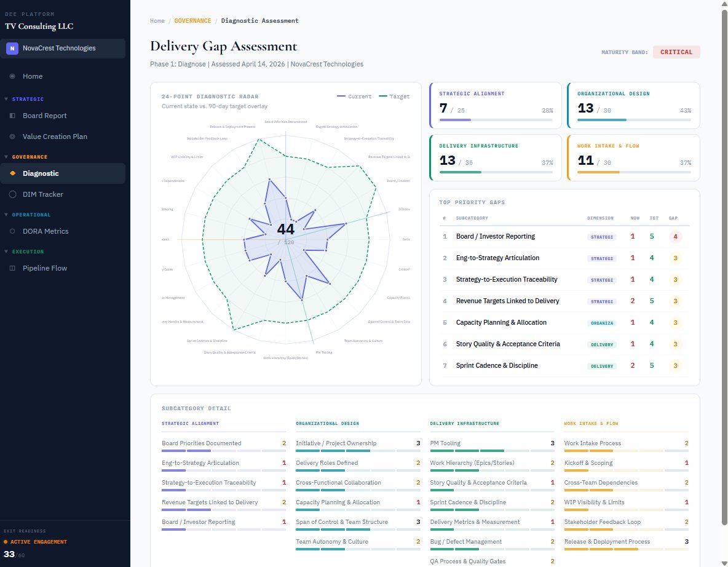Click the SUBCATEGORY column header

(x=472, y=218)
